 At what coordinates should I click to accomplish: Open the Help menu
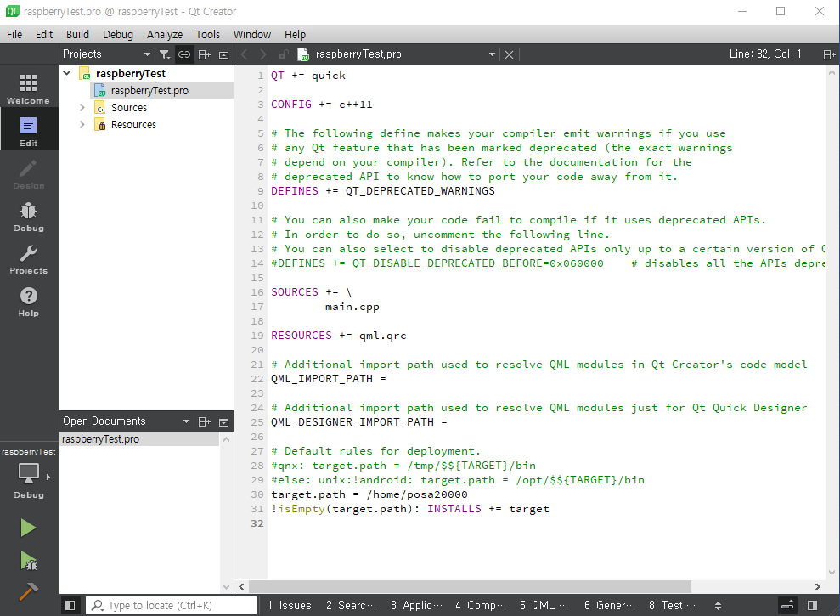point(295,34)
